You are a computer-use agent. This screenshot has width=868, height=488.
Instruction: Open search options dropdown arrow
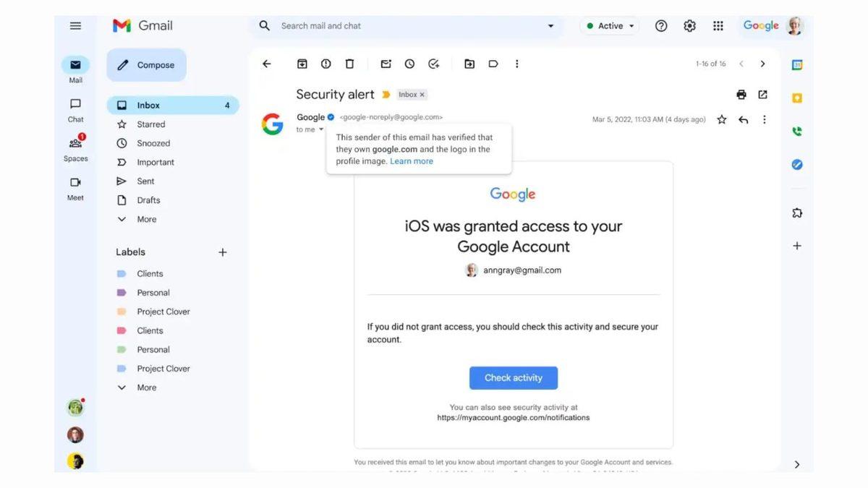coord(551,25)
